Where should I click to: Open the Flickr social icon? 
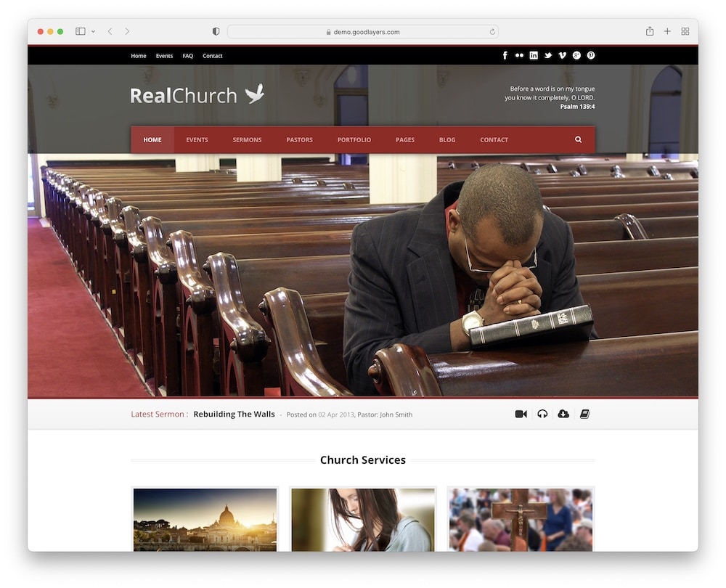[x=520, y=56]
